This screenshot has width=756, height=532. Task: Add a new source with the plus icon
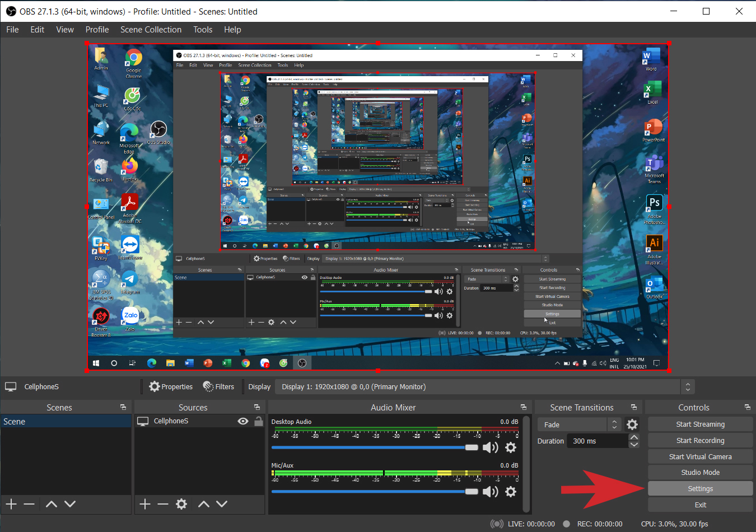[144, 504]
